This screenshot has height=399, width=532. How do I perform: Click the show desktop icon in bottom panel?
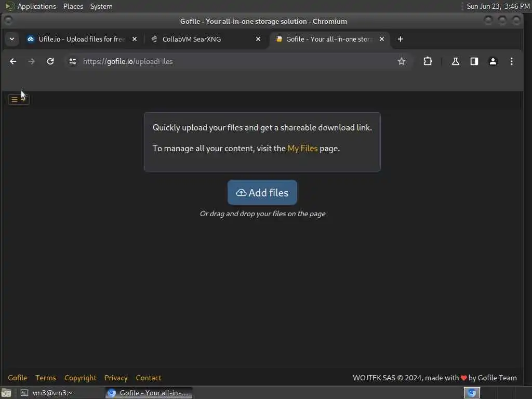coord(6,393)
